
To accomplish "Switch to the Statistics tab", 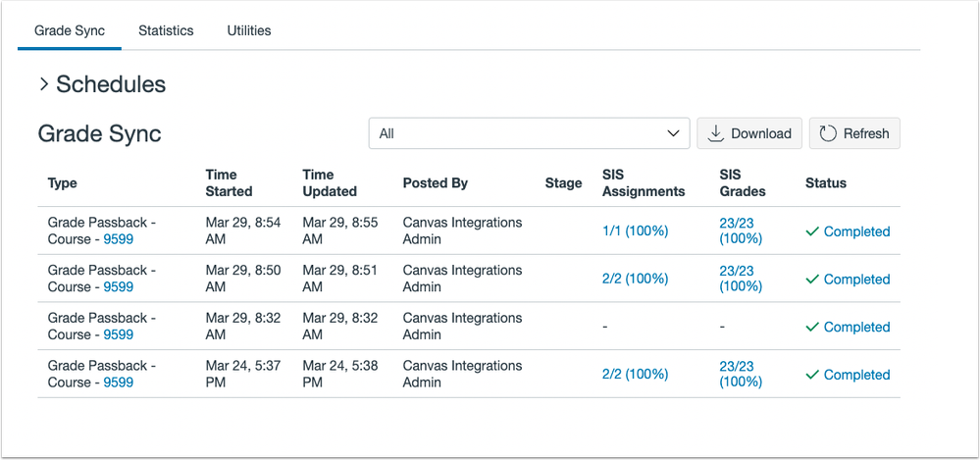I will [x=166, y=30].
